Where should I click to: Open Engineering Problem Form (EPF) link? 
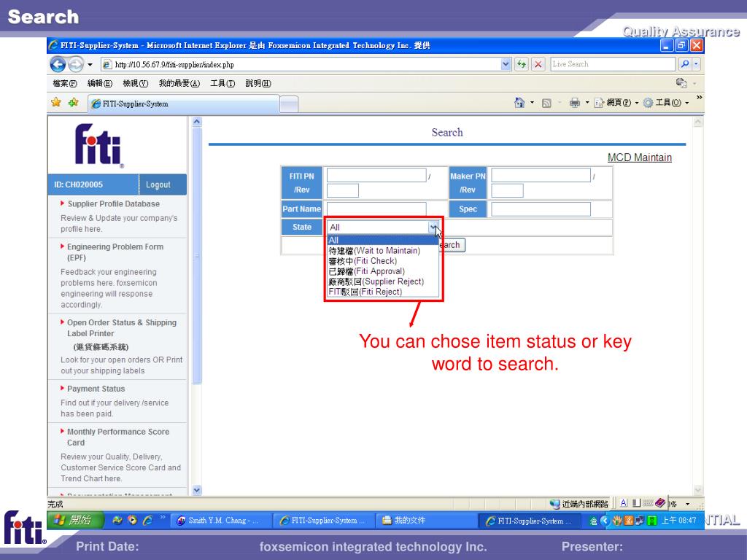coord(115,252)
